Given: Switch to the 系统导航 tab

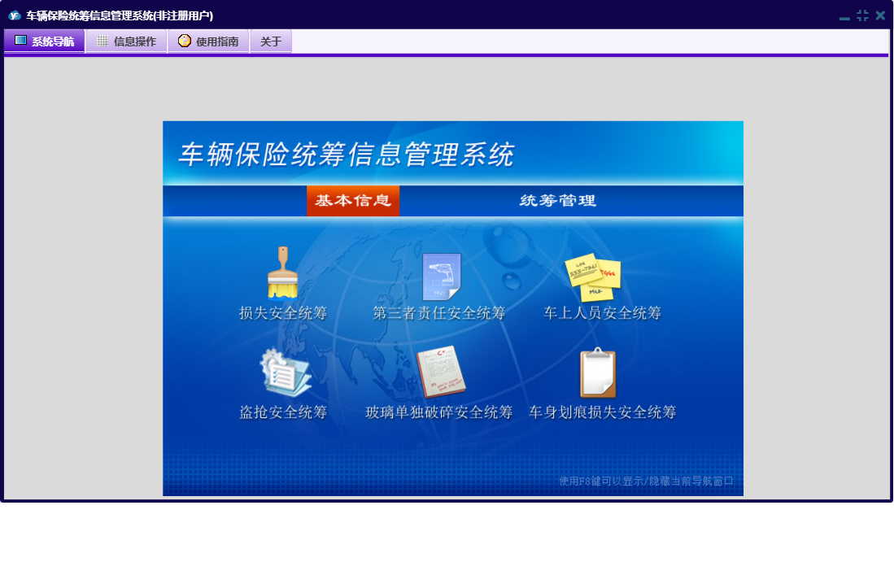Looking at the screenshot, I should tap(44, 41).
